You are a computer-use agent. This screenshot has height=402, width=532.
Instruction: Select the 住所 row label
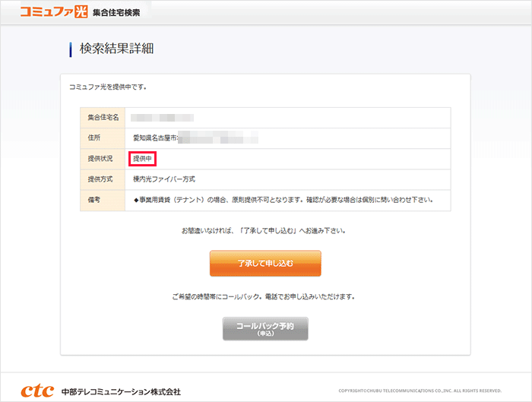coord(94,138)
